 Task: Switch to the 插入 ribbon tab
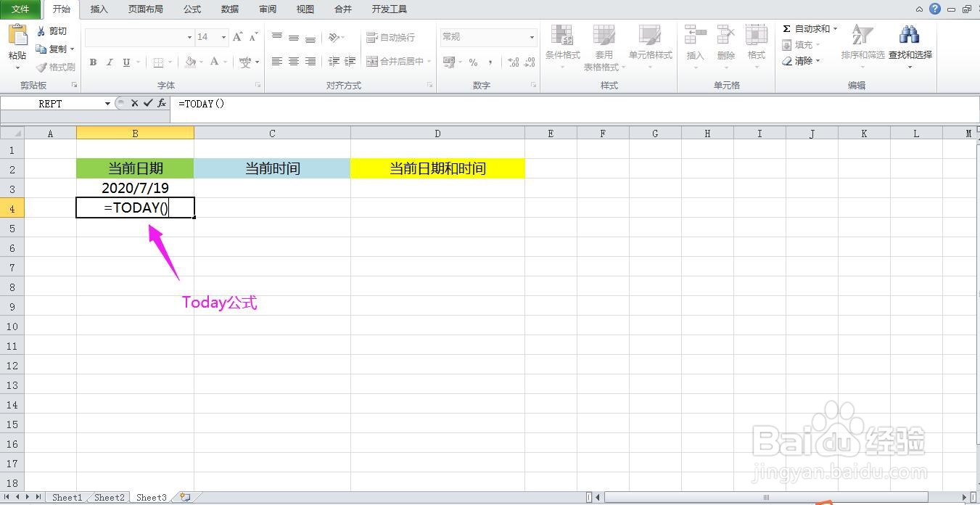click(99, 9)
